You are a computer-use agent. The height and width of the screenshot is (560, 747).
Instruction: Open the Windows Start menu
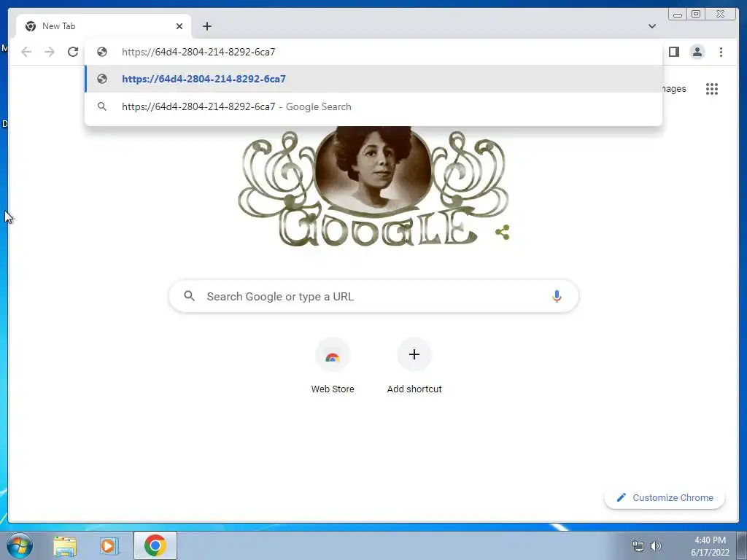[x=20, y=545]
